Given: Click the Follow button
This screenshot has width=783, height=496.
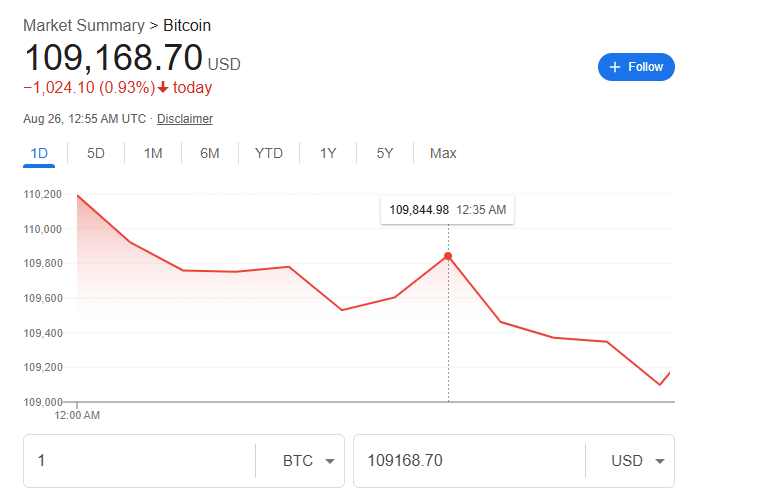Looking at the screenshot, I should tap(636, 67).
